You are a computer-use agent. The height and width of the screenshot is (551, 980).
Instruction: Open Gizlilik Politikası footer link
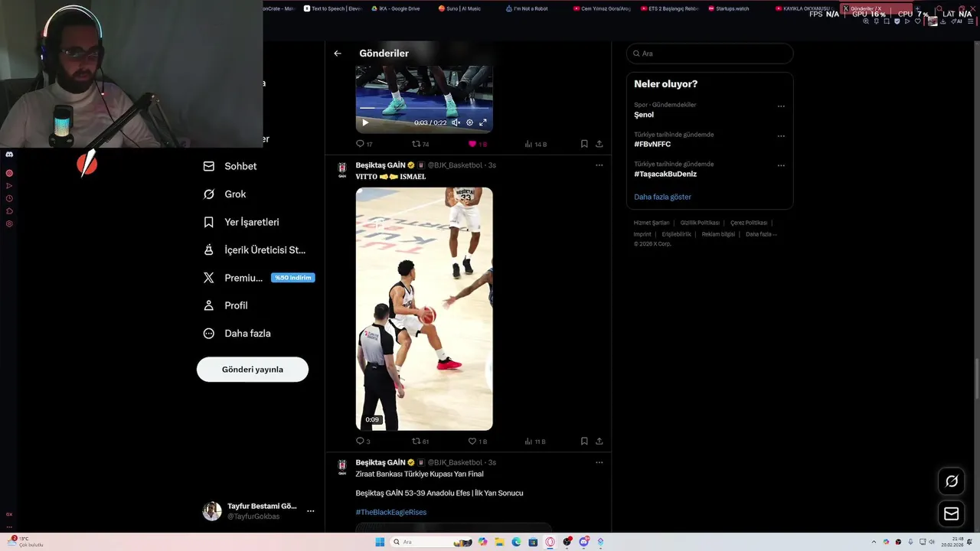pos(700,223)
